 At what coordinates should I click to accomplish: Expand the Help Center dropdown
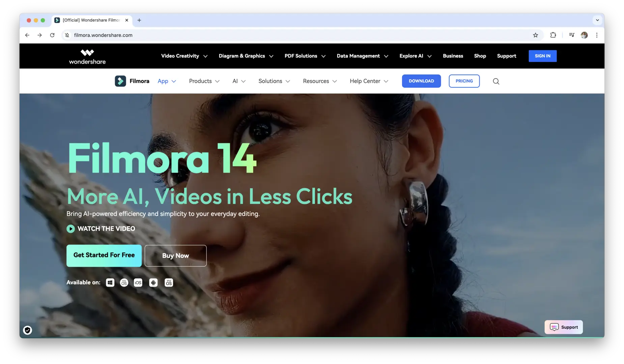[x=369, y=81]
